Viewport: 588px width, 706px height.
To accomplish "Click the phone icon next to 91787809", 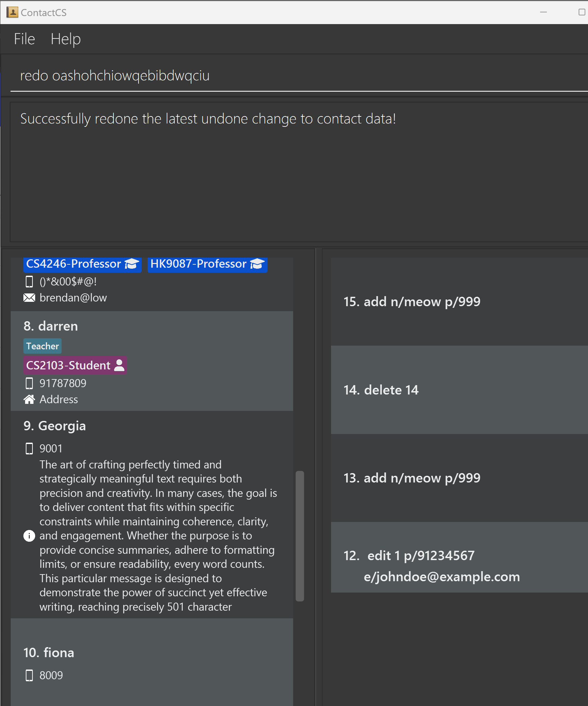I will (x=29, y=383).
